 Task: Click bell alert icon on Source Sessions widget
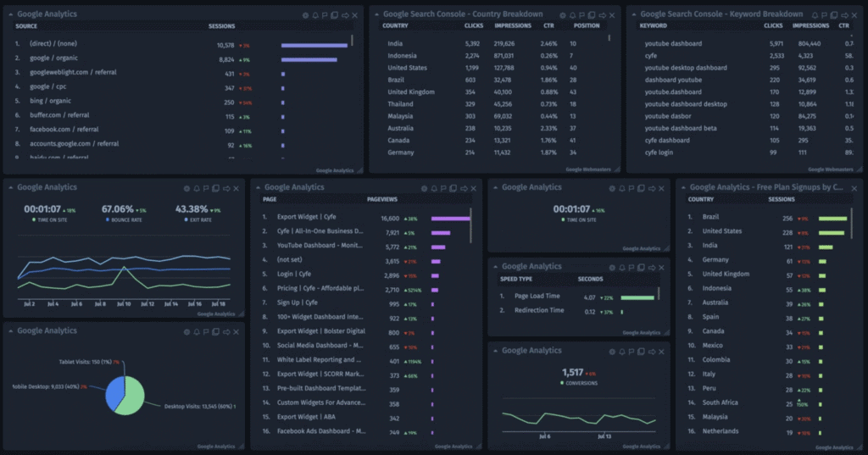pos(315,15)
